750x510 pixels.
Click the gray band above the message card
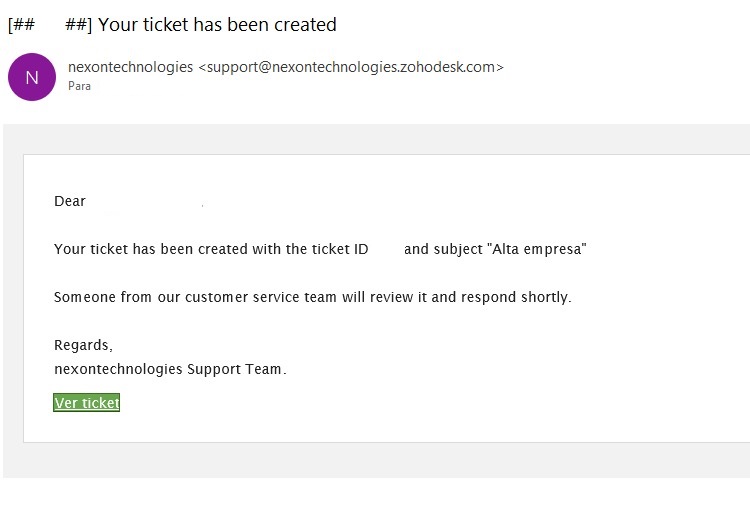click(x=376, y=139)
